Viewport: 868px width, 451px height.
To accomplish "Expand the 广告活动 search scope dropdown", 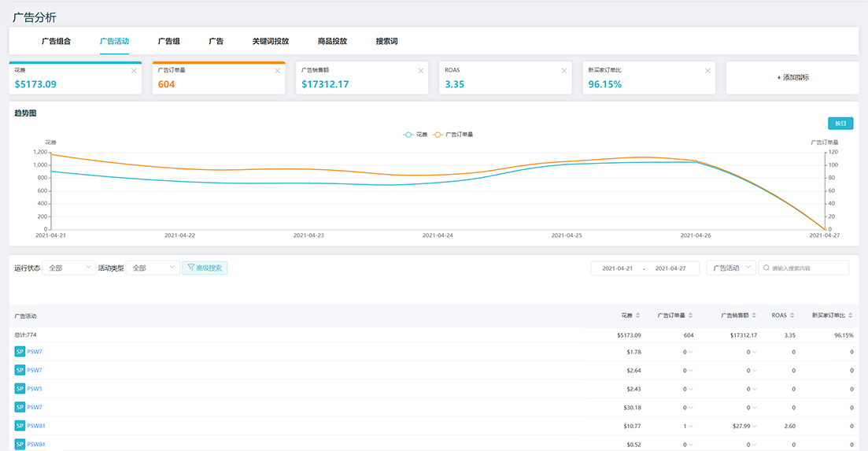I will (731, 268).
